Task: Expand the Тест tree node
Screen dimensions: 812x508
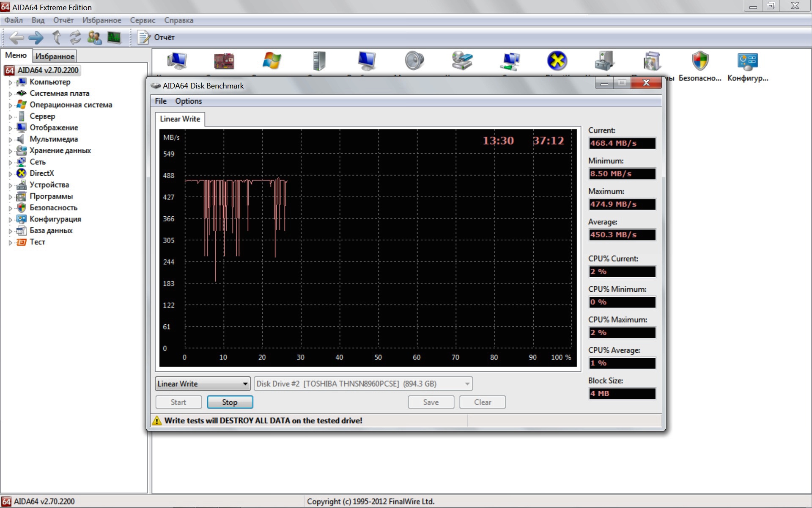Action: coord(10,243)
